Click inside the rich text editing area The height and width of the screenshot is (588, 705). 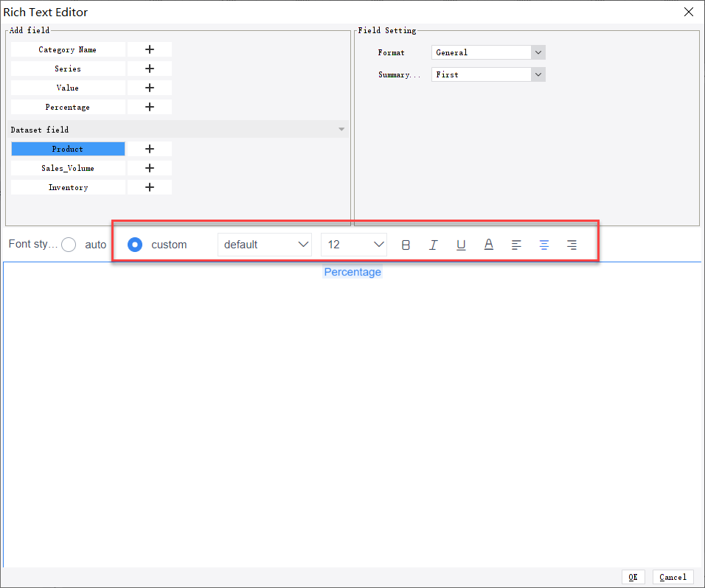coord(352,413)
